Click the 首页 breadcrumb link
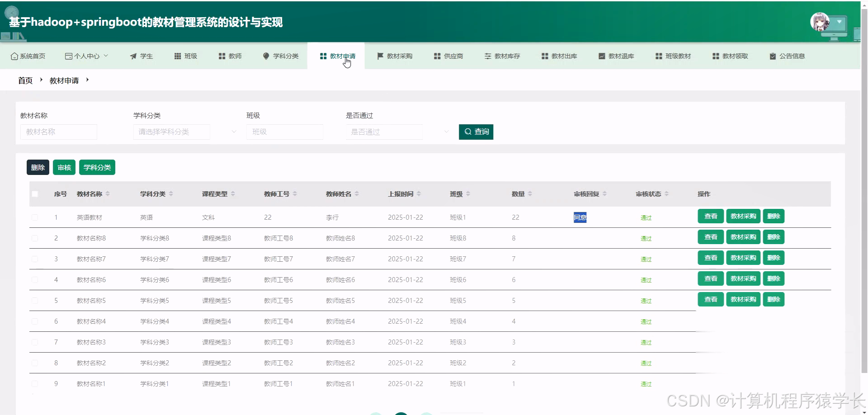The image size is (868, 415). click(x=25, y=80)
